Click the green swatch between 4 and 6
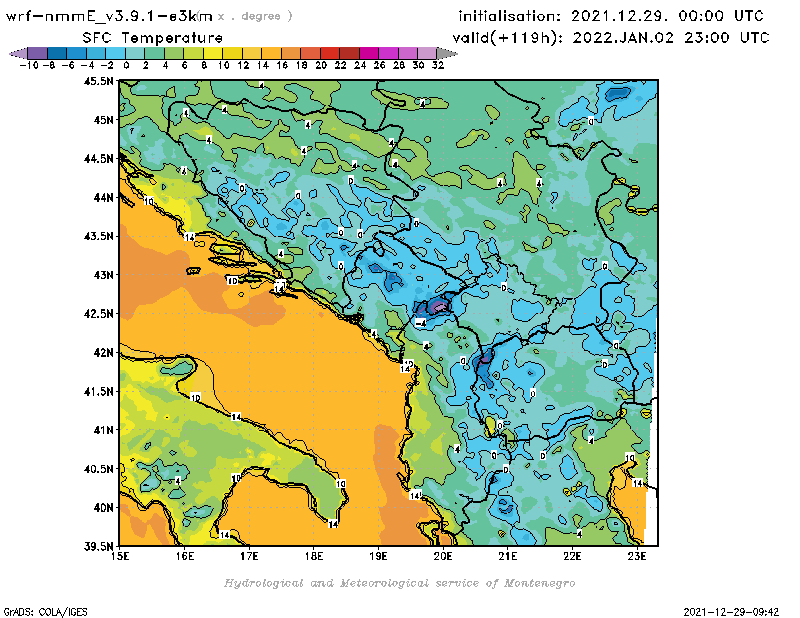The height and width of the screenshot is (618, 800). click(x=174, y=53)
